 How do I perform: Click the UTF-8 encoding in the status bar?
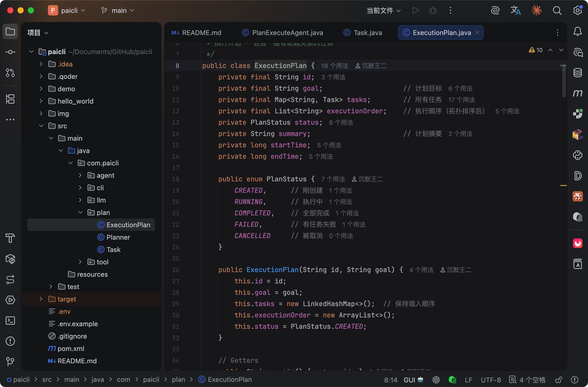click(491, 380)
